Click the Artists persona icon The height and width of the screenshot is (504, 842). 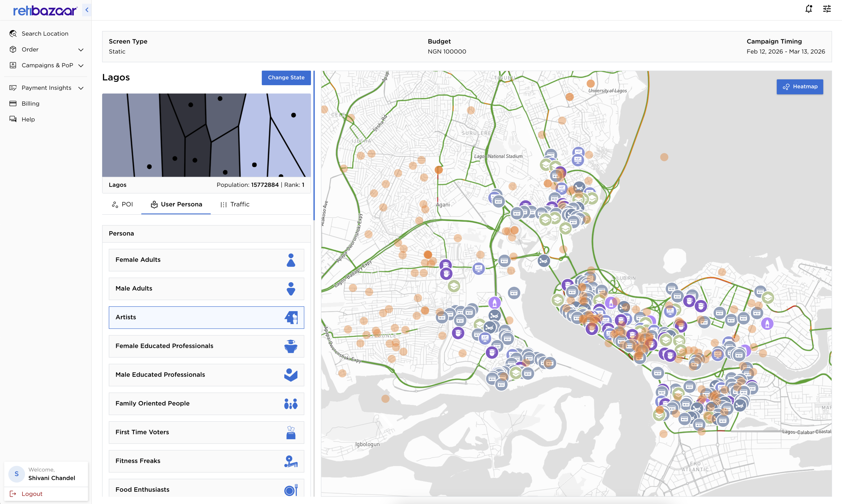tap(291, 318)
